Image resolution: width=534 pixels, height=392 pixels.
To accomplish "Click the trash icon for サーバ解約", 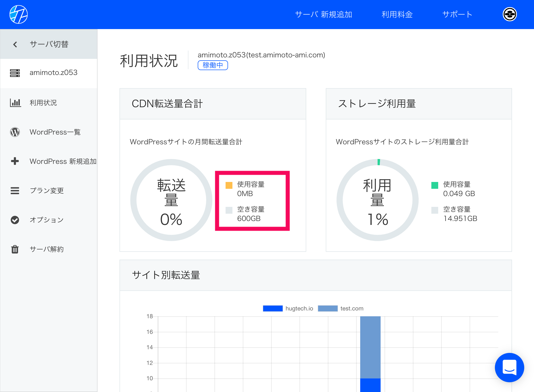I will [x=15, y=249].
